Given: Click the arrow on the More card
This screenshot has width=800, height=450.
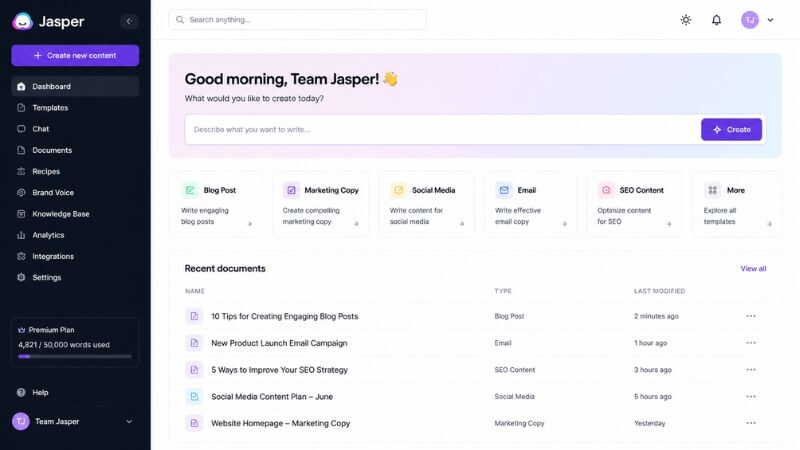Looking at the screenshot, I should pos(769,223).
